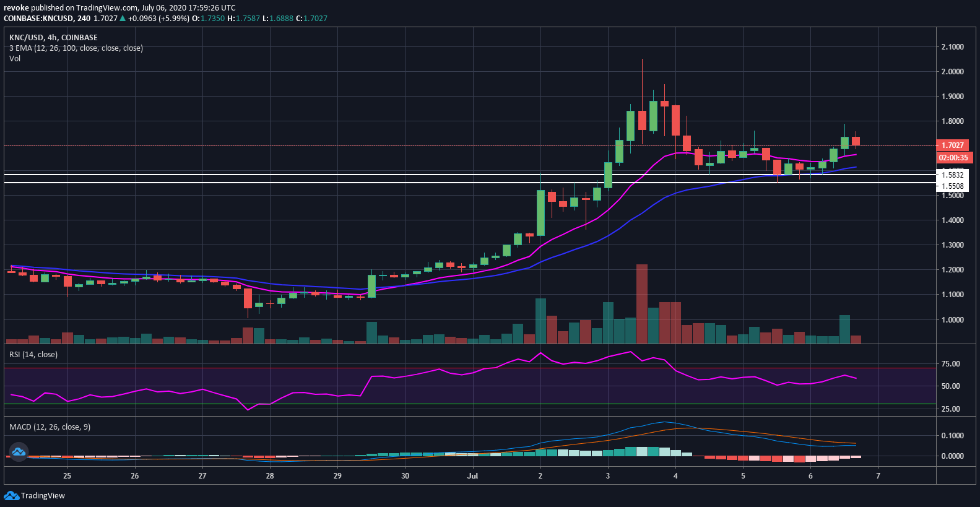Click the upper white horizontal support line
This screenshot has width=980, height=507.
pyautogui.click(x=470, y=175)
